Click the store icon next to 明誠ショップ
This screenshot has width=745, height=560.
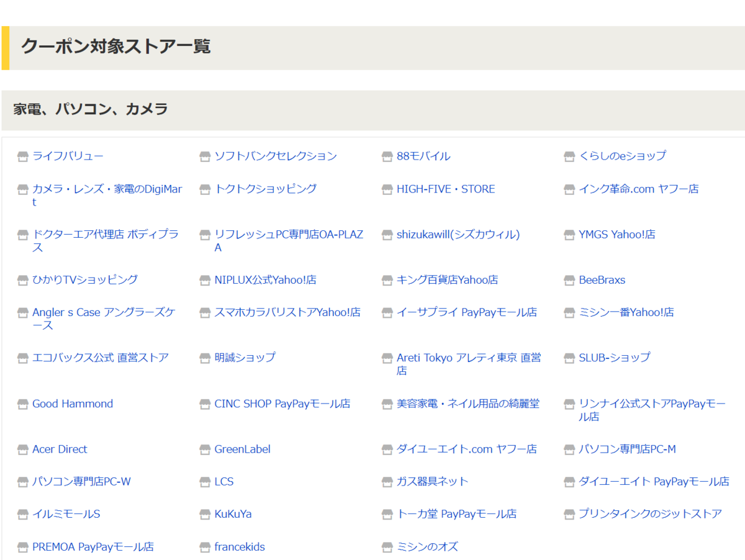pyautogui.click(x=205, y=358)
